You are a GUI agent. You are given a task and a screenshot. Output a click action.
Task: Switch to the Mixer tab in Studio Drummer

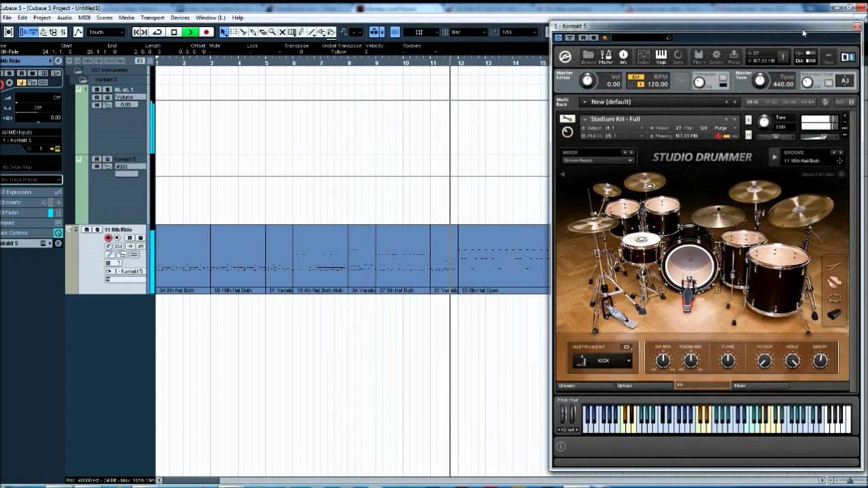[x=760, y=386]
